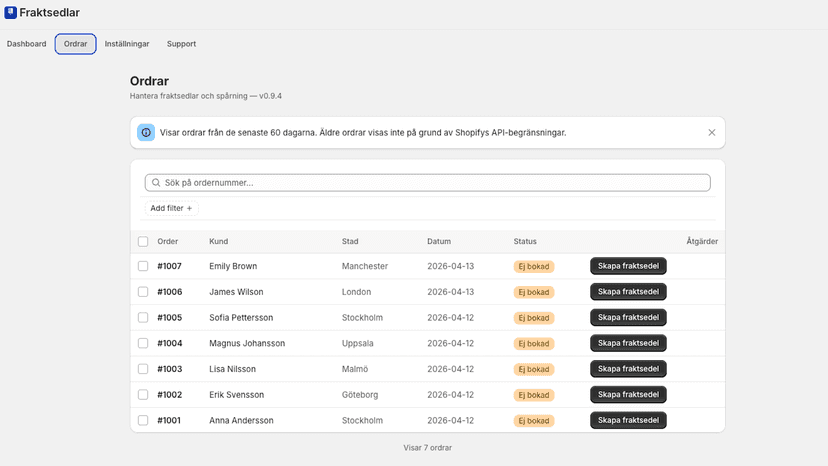Viewport: 828px width, 466px height.
Task: Click the Visar 7 ordrar footer text
Action: (428, 448)
